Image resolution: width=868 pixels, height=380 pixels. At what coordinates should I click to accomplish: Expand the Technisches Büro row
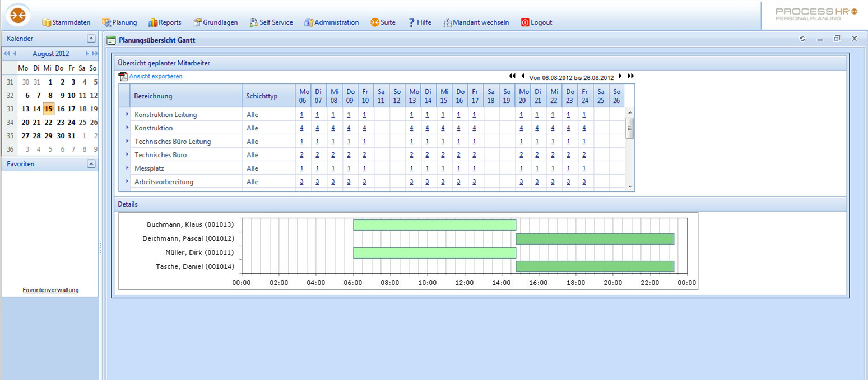127,154
